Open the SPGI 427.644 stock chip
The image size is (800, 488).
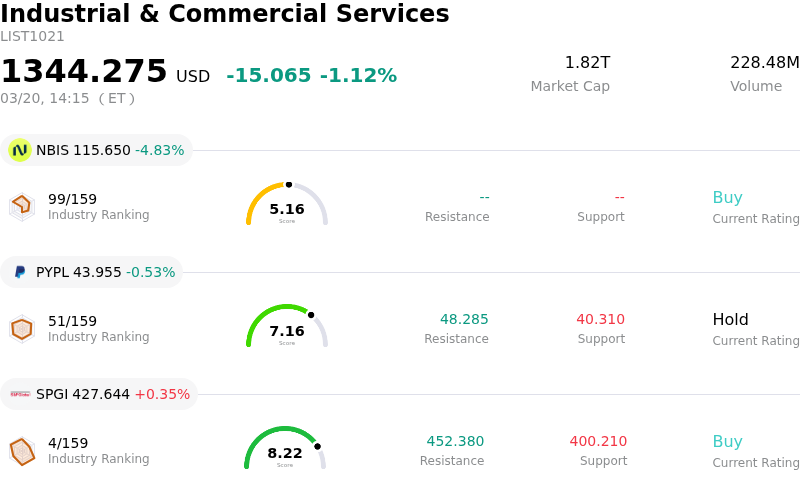[x=99, y=394]
